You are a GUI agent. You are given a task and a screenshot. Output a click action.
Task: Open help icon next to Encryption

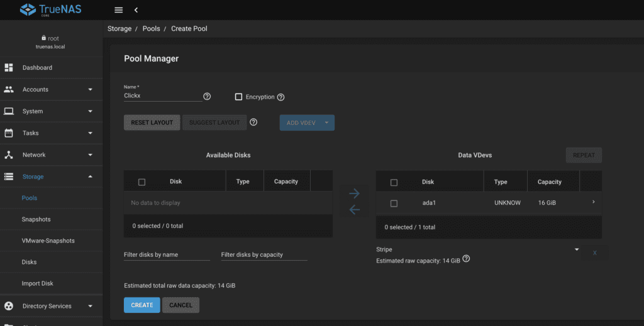point(280,97)
